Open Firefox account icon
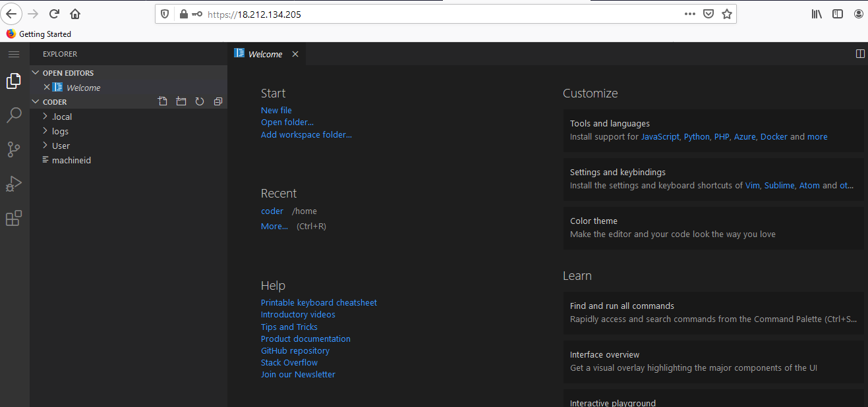 click(859, 14)
